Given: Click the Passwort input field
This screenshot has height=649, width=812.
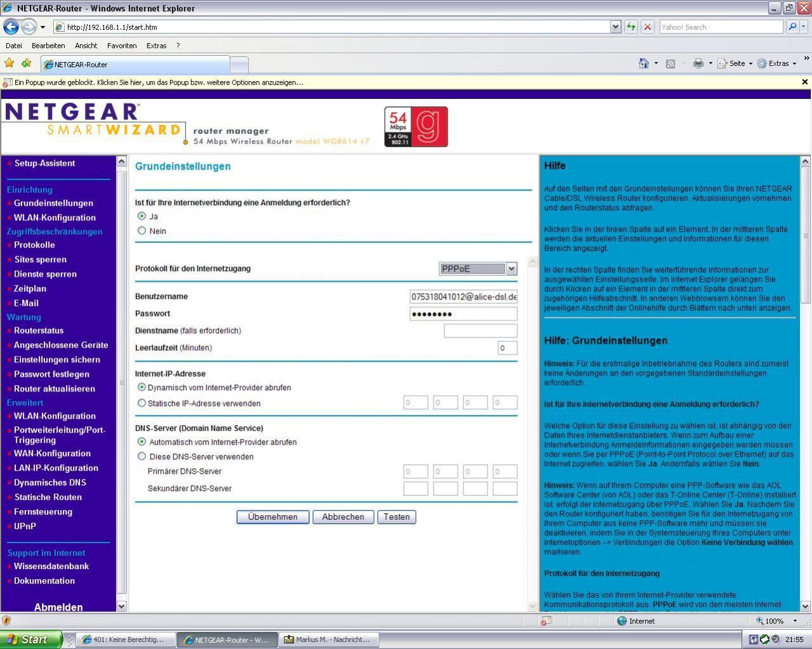Looking at the screenshot, I should (463, 313).
